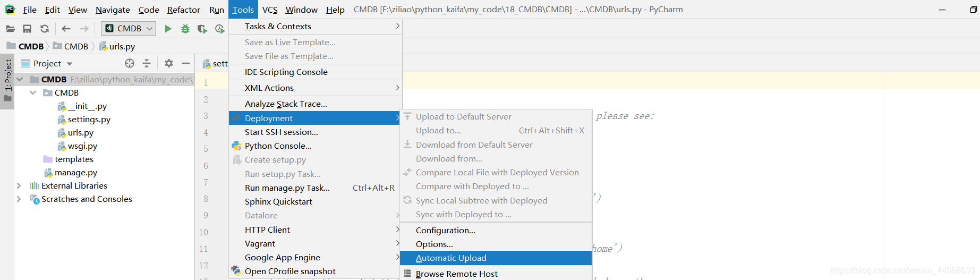Select the templates folder
This screenshot has height=280, width=980.
coord(69,159)
